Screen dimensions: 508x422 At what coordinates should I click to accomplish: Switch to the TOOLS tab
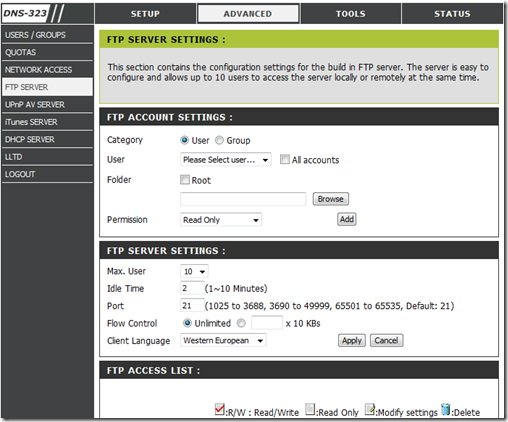pyautogui.click(x=351, y=14)
